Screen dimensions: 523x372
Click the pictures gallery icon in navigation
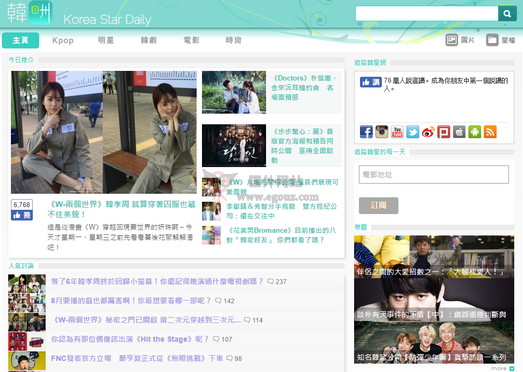pos(452,40)
